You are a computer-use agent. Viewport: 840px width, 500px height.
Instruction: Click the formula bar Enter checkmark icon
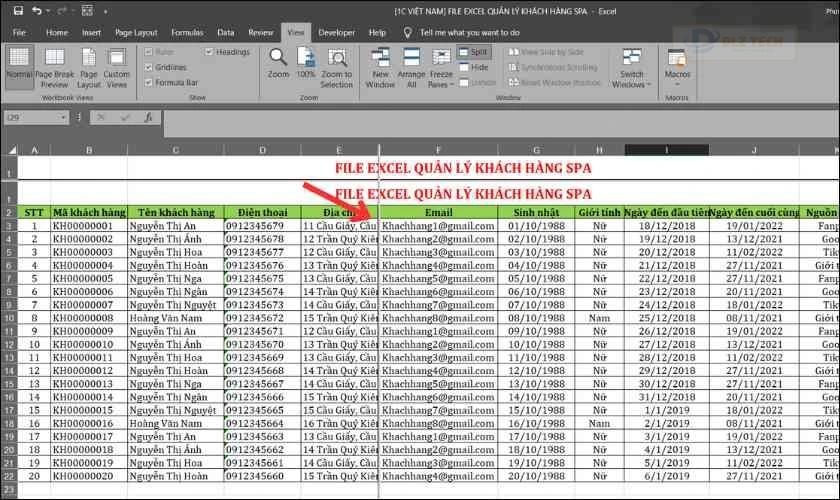tap(125, 117)
